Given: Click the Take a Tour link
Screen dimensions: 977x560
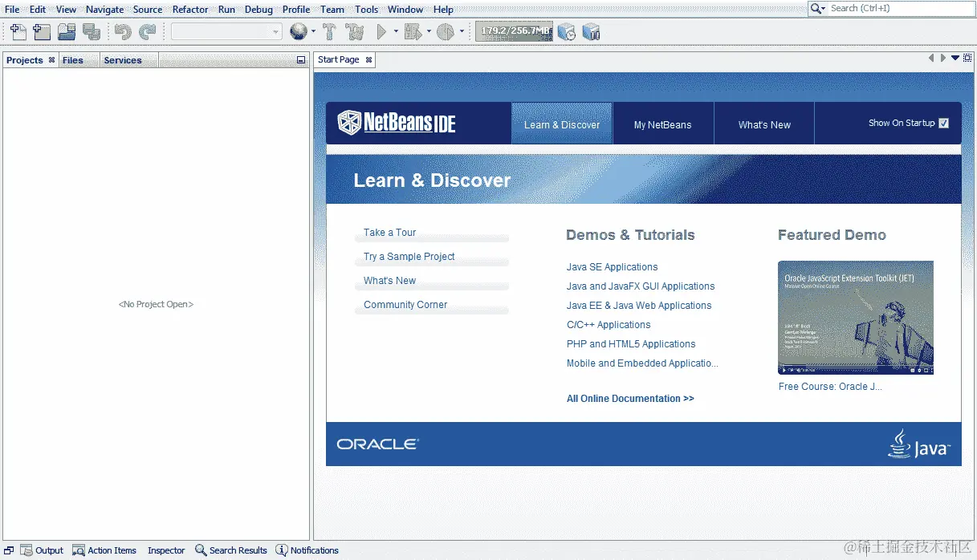Looking at the screenshot, I should [389, 233].
